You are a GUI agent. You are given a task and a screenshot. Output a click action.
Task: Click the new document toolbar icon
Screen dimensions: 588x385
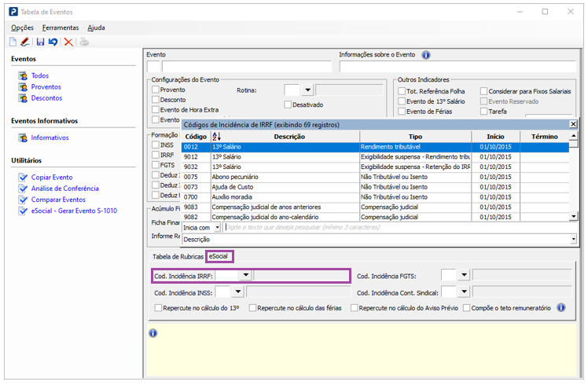click(x=13, y=42)
